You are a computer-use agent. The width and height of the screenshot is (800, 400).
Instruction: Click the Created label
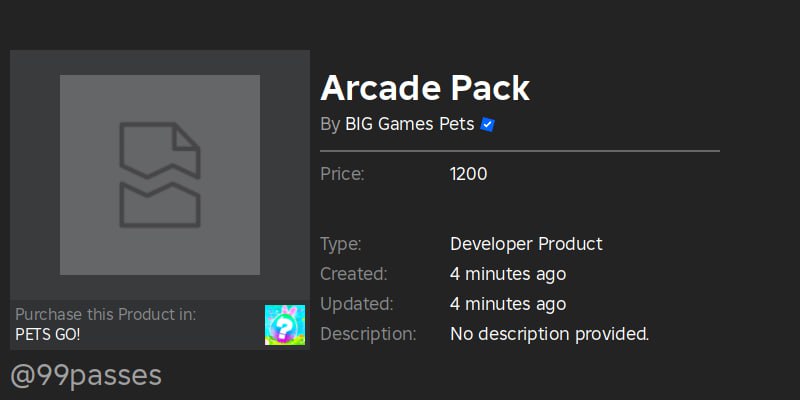click(354, 274)
